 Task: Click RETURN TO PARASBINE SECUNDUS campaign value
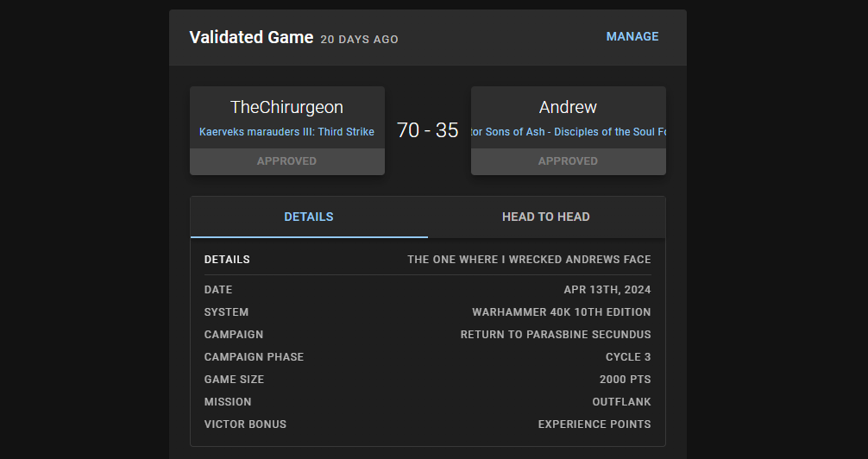[x=556, y=335]
